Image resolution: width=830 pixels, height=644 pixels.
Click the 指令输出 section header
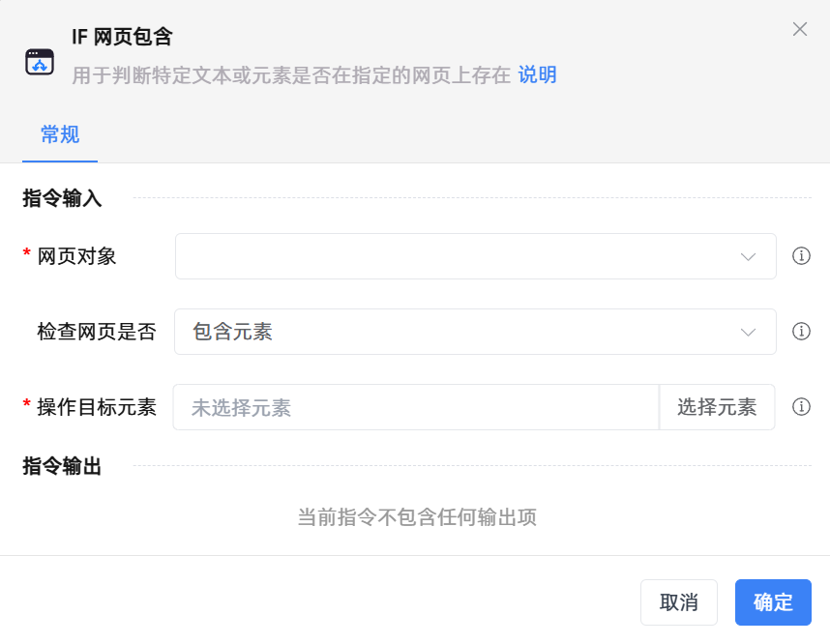click(62, 466)
